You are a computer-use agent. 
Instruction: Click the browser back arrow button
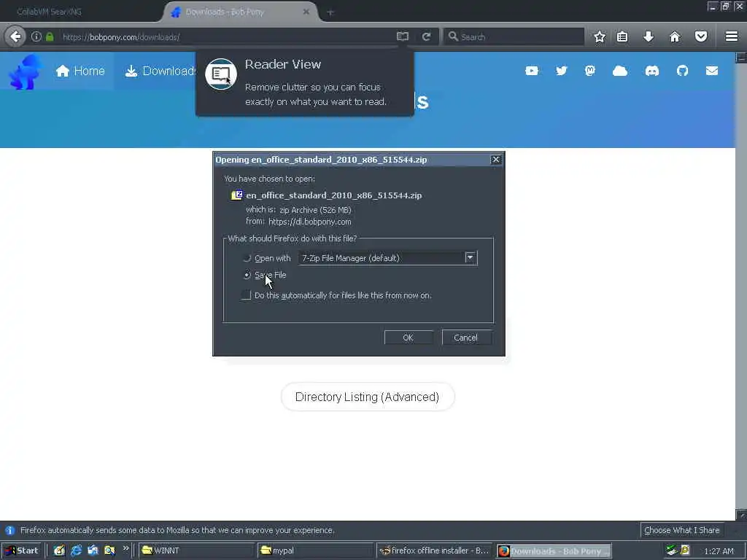point(15,36)
